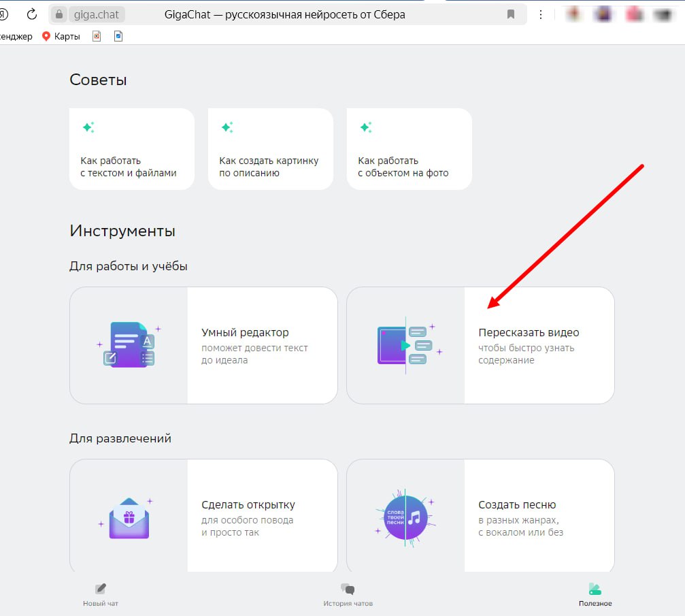685x616 pixels.
Task: Click sparkle icon on create picture tip
Action: pos(227,127)
